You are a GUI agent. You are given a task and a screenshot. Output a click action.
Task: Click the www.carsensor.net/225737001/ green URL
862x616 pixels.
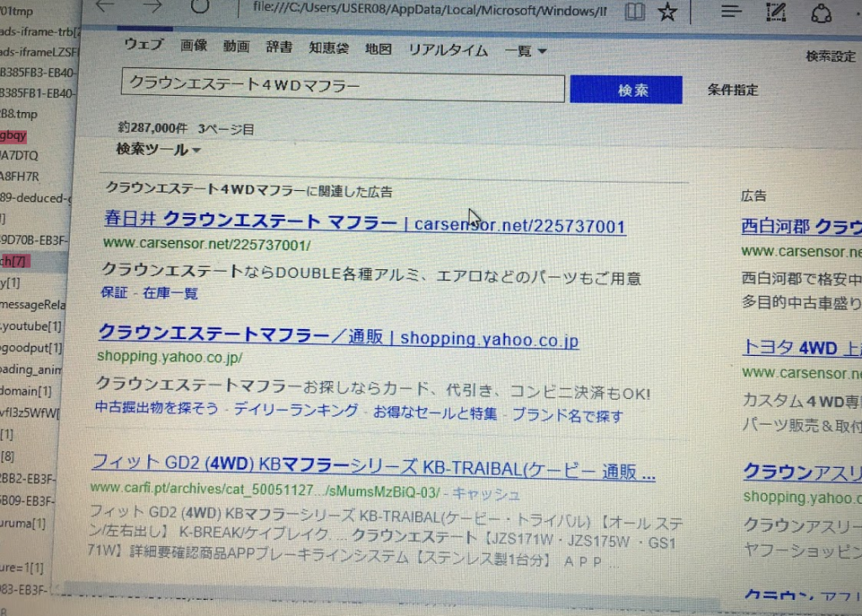pyautogui.click(x=207, y=243)
